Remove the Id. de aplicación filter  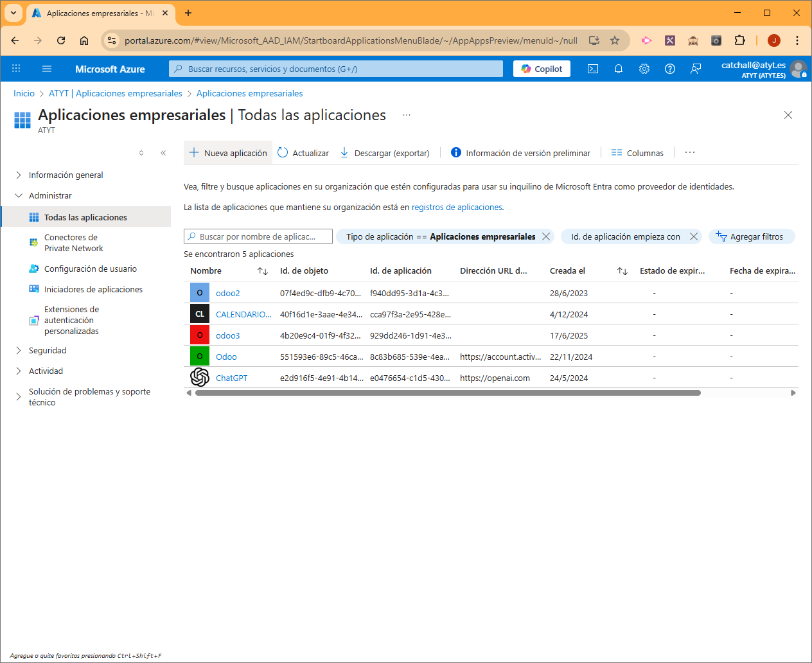point(694,236)
